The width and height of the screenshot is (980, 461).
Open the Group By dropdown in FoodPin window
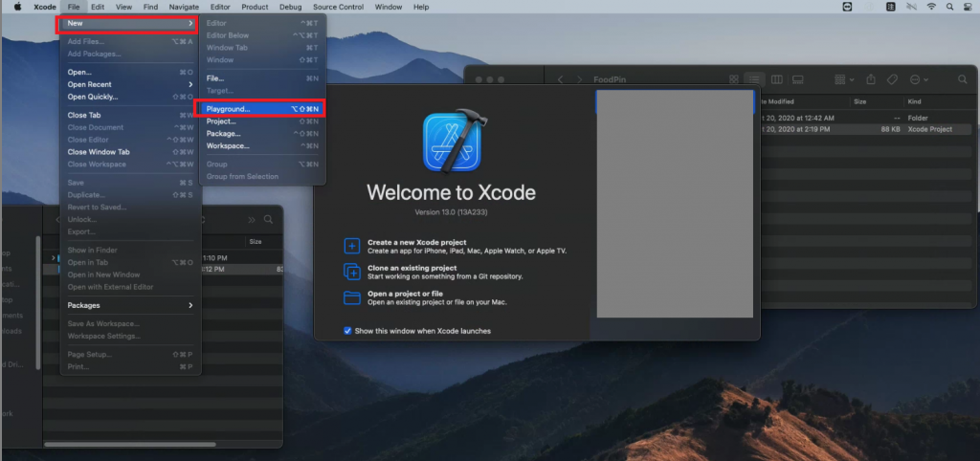(844, 80)
